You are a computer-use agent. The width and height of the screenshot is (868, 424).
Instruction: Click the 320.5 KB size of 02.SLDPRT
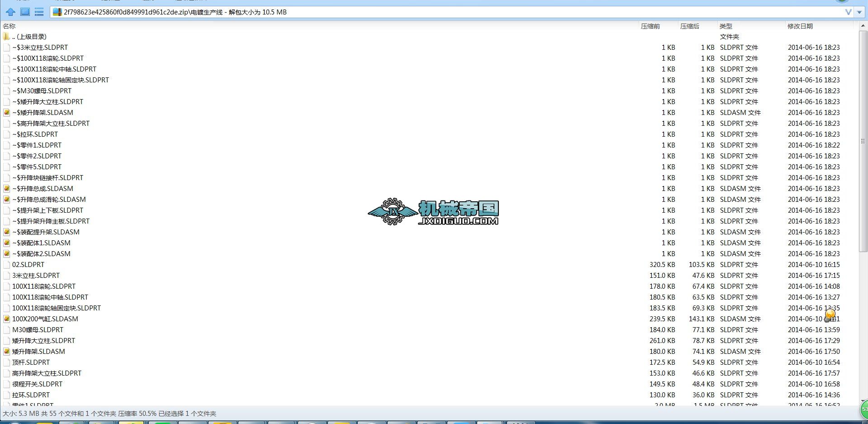point(662,265)
